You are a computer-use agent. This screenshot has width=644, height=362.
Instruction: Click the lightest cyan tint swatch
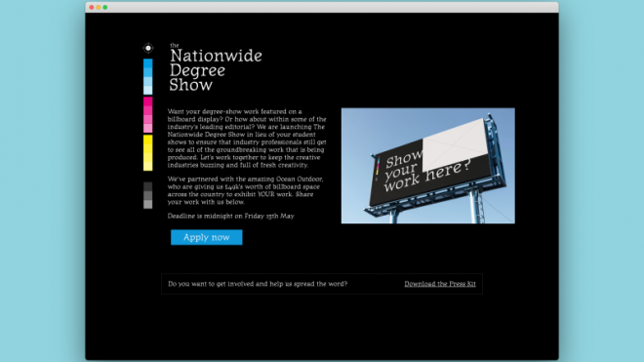pos(148,90)
